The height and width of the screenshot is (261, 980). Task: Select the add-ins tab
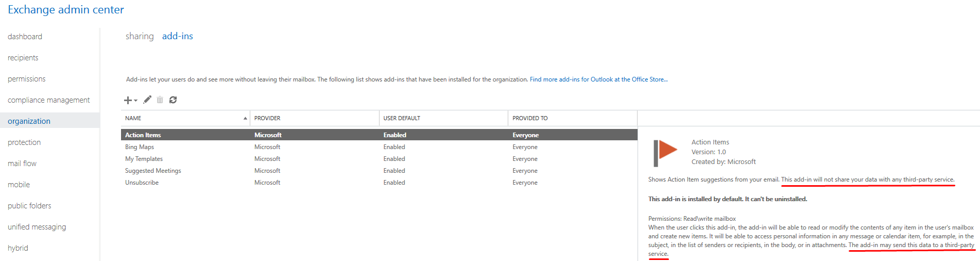178,36
